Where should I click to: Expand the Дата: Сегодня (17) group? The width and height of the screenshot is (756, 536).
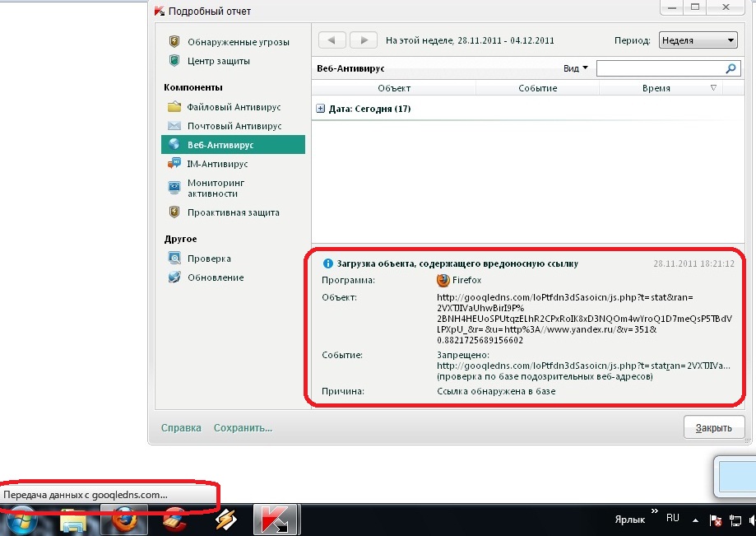[321, 109]
